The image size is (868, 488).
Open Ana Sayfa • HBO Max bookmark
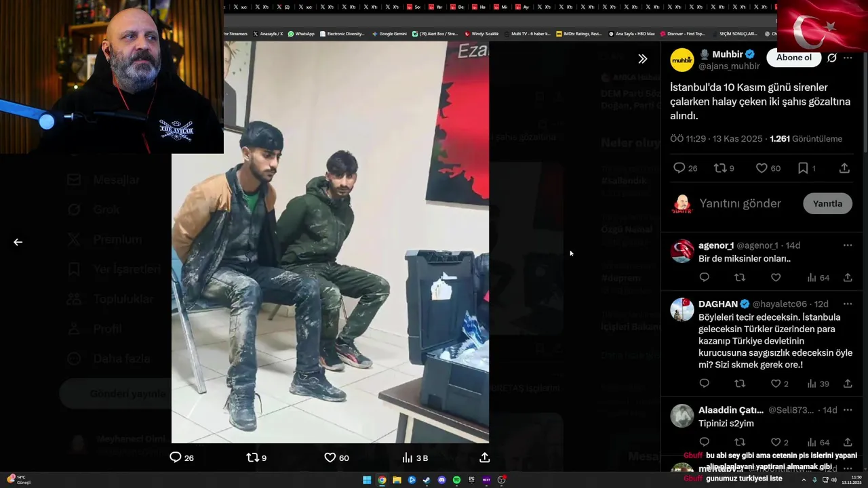coord(632,33)
